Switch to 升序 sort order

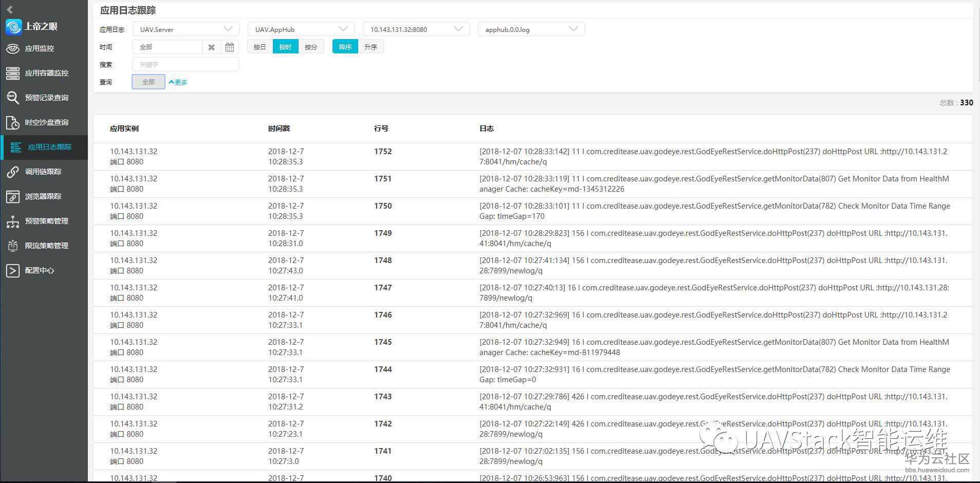[x=371, y=47]
